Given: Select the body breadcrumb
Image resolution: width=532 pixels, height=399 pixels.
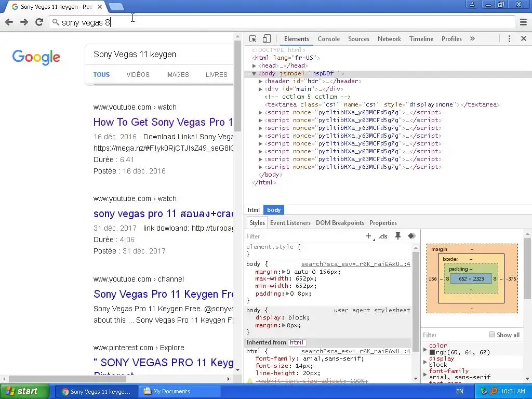Looking at the screenshot, I should [274, 210].
